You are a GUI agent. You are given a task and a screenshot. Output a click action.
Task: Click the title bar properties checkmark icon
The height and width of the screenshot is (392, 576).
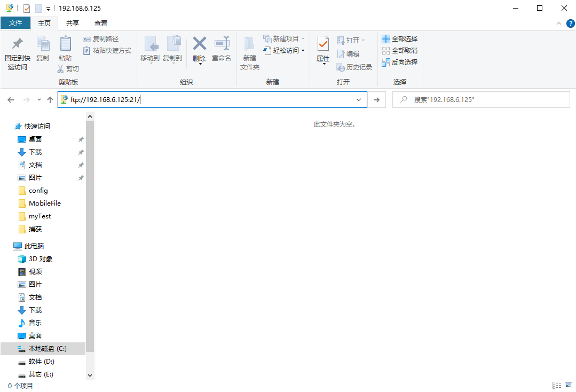tap(27, 8)
